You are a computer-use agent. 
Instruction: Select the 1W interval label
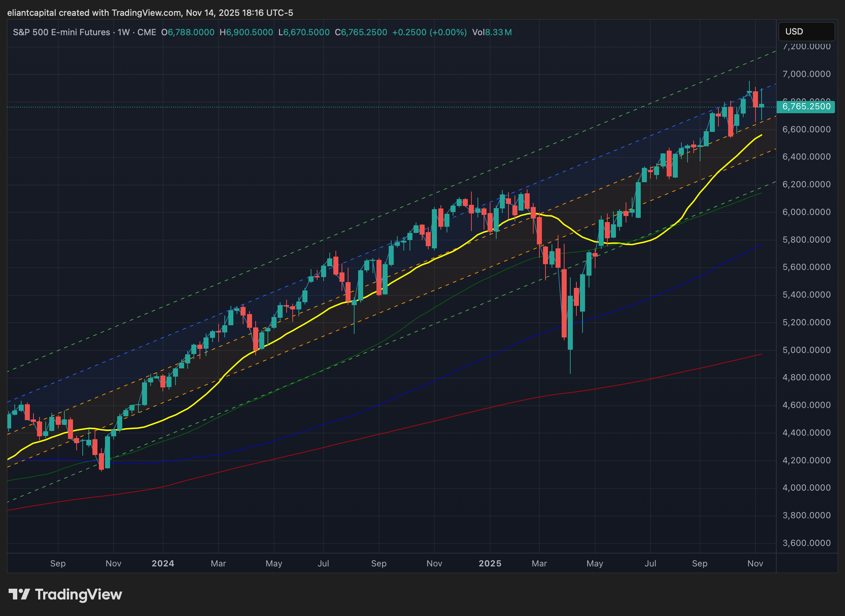click(x=123, y=32)
